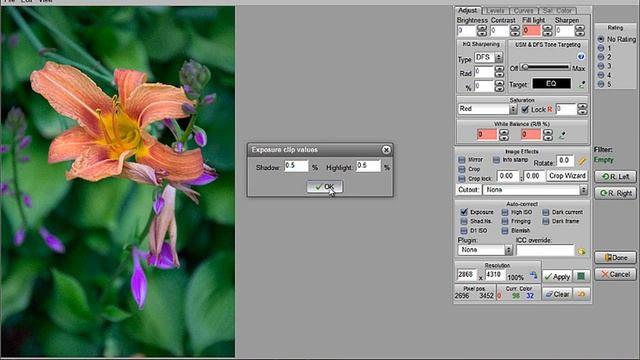Click the Done button
This screenshot has height=360, width=640.
(x=615, y=258)
